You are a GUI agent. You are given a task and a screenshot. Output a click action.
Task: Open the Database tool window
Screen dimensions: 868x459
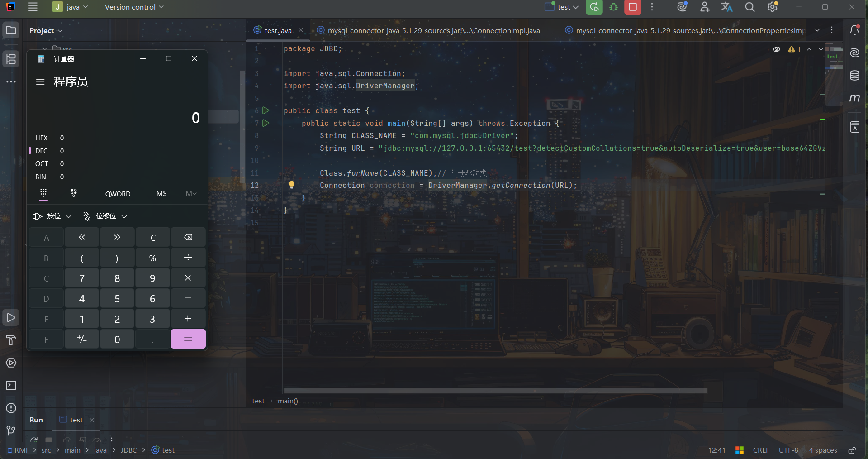click(x=854, y=76)
